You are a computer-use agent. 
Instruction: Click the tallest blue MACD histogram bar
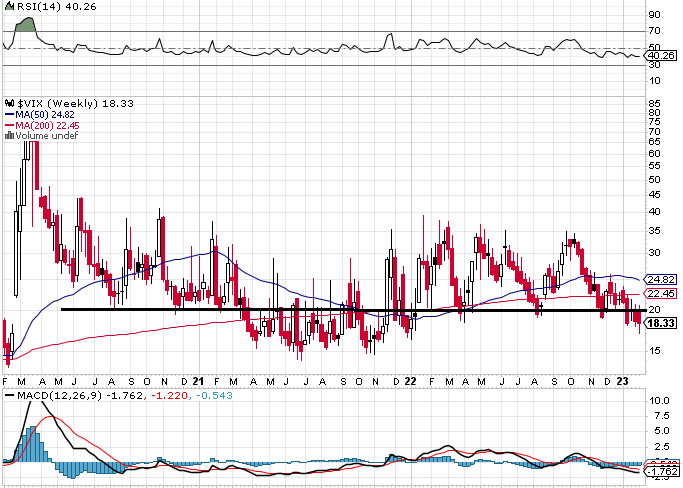tap(33, 445)
